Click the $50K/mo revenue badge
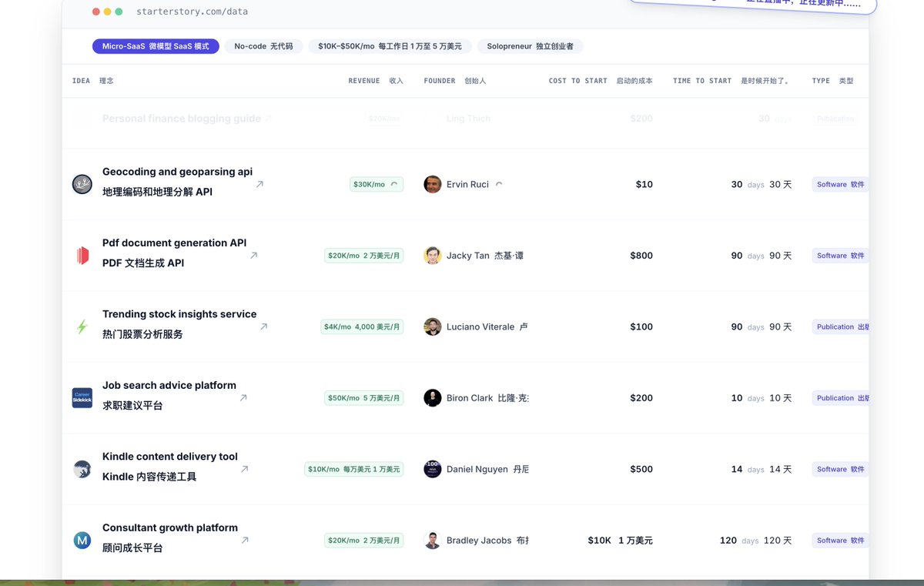The height and width of the screenshot is (586, 924). point(364,398)
